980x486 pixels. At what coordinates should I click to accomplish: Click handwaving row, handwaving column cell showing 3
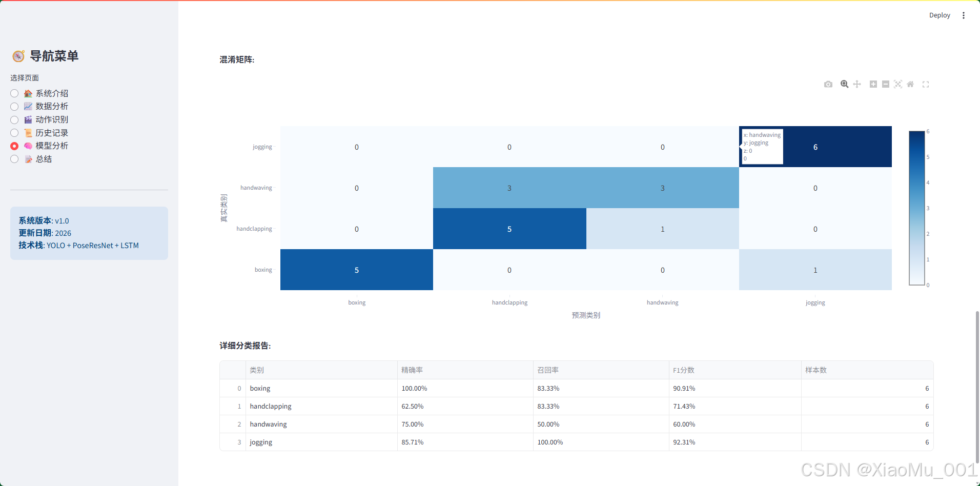click(x=663, y=188)
